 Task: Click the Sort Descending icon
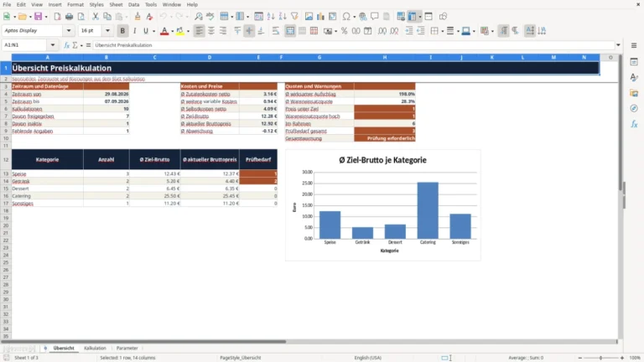(x=283, y=17)
